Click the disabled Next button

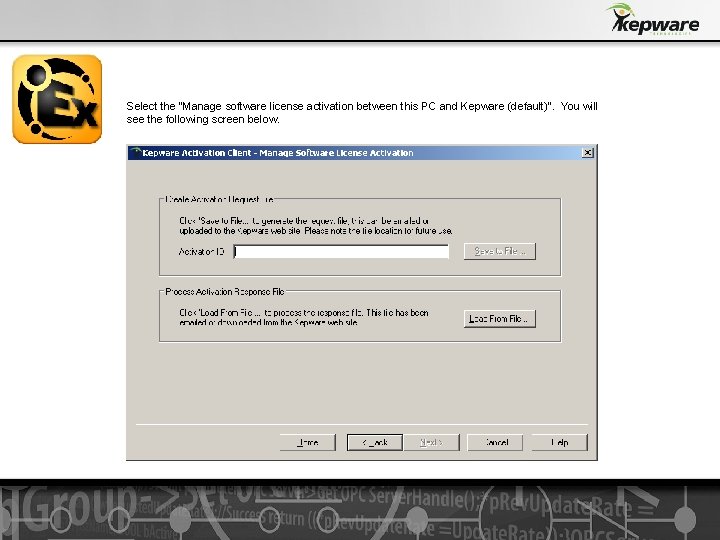click(432, 443)
